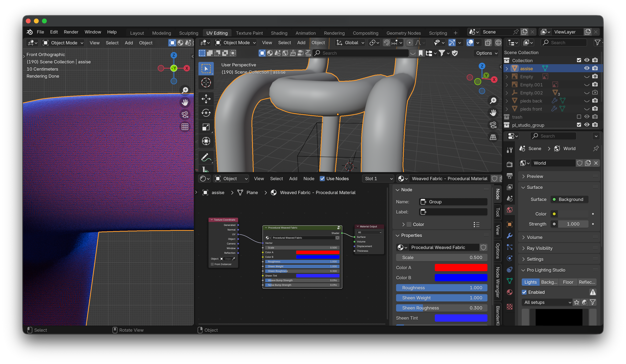Open Render properties with the camera icon
Image resolution: width=626 pixels, height=364 pixels.
[509, 164]
